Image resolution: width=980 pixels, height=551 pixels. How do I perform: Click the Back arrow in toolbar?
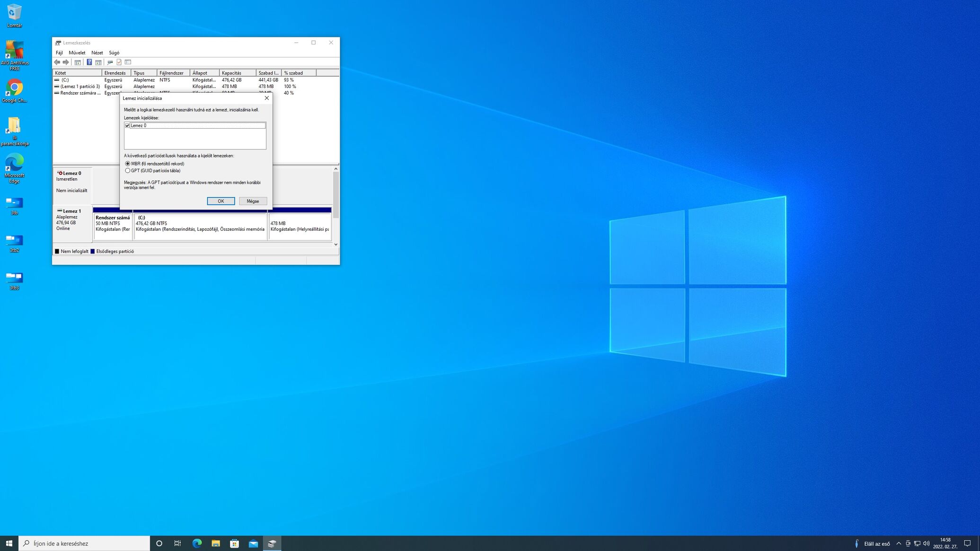[x=57, y=62]
